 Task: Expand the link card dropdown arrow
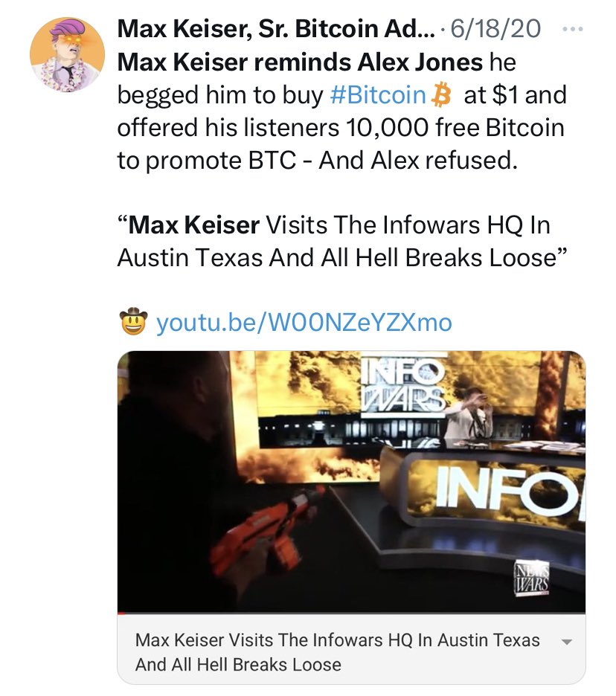(x=565, y=642)
